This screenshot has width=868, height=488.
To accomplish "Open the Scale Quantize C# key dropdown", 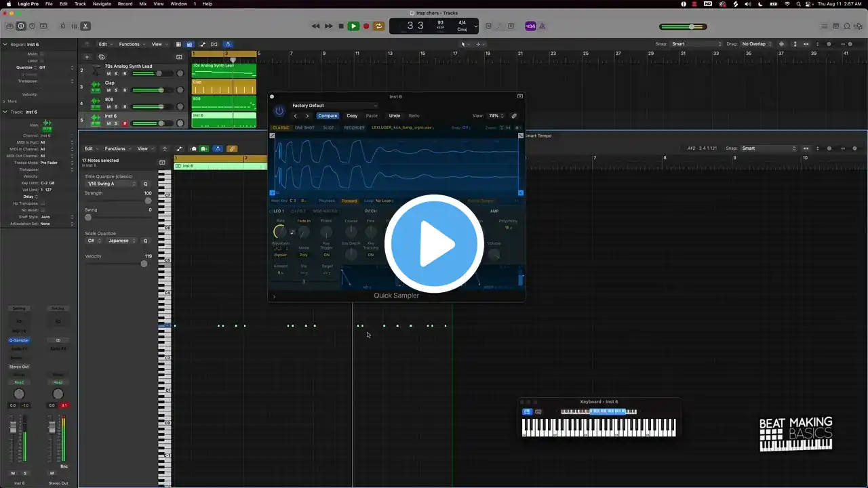I will point(94,241).
